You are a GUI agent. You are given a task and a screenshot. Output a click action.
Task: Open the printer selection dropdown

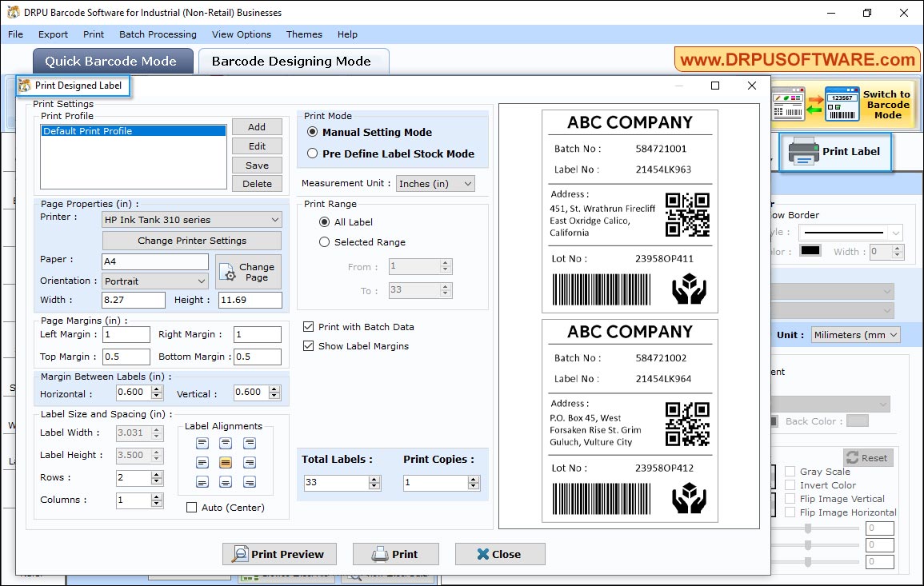tap(191, 219)
